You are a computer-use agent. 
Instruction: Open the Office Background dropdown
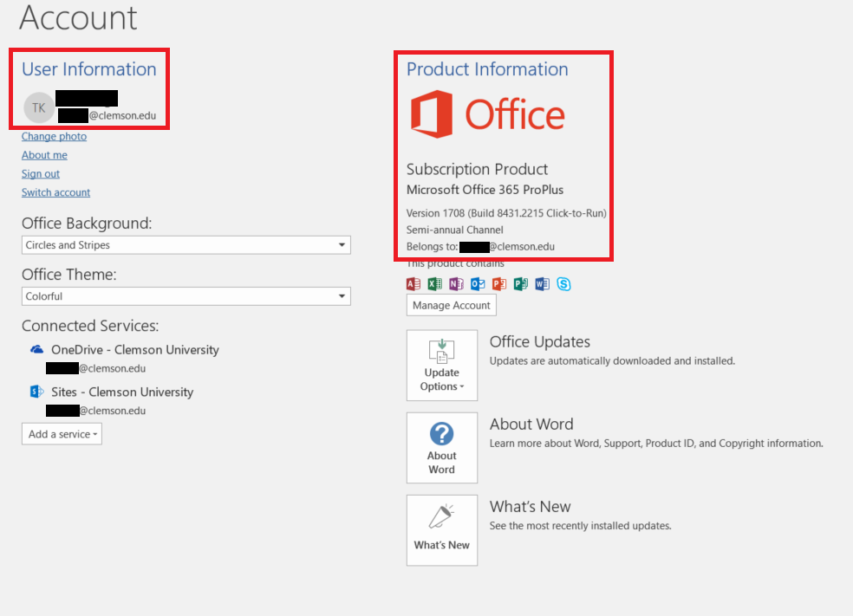[186, 245]
